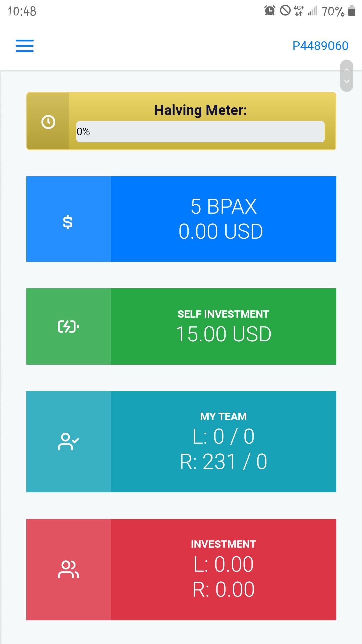Open the My Team card

[x=181, y=442]
